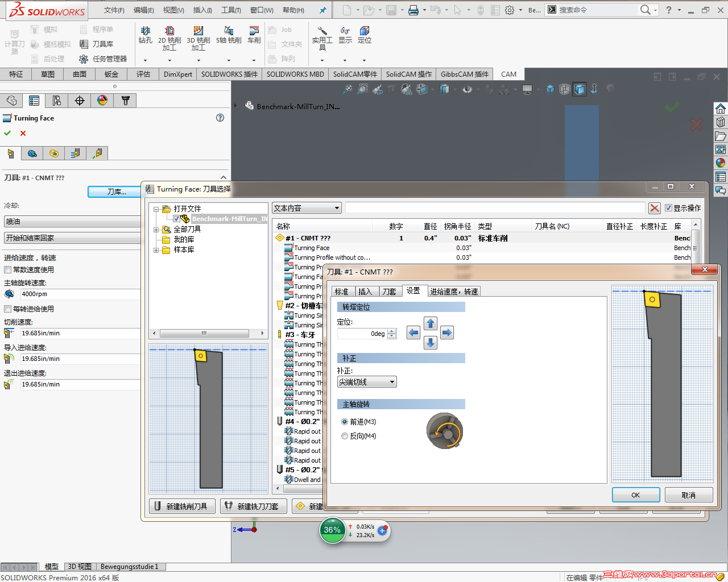The image size is (728, 582).
Task: Open the 尖端切线 compensation dropdown
Action: pos(367,382)
